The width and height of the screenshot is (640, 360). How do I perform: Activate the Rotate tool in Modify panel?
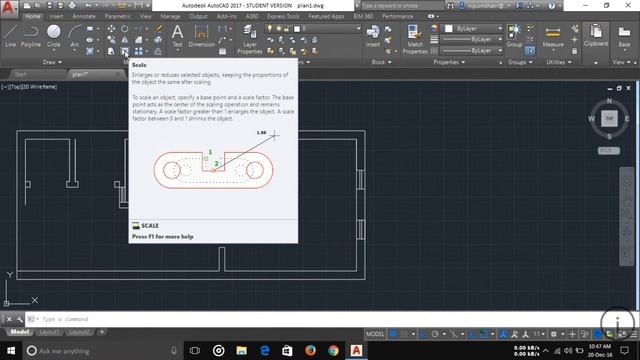click(124, 29)
